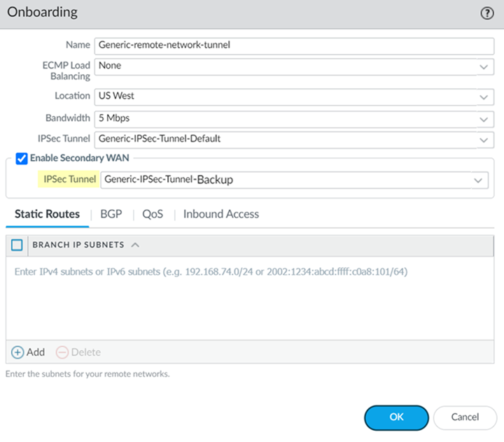Switch to the Static Routes tab
The width and height of the screenshot is (504, 442).
47,214
